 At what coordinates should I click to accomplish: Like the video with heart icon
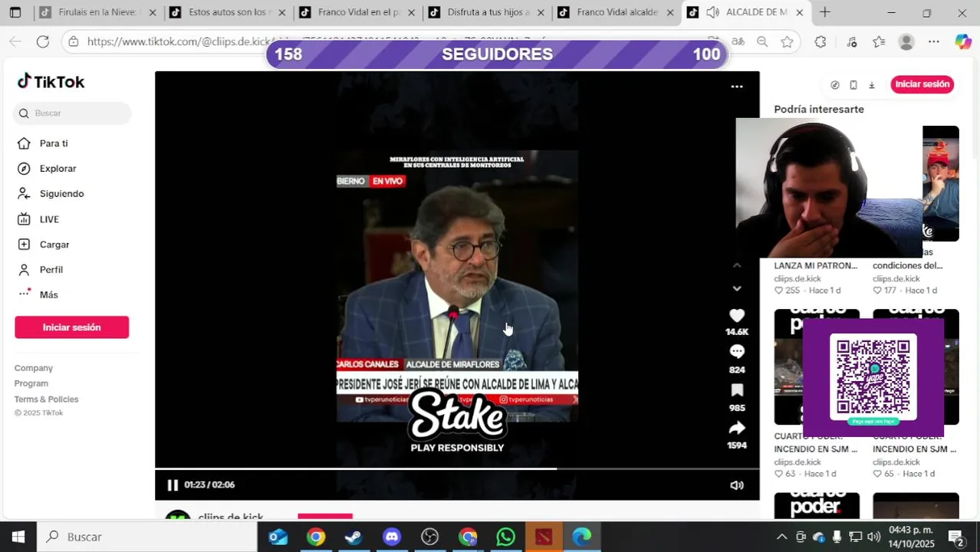pyautogui.click(x=737, y=315)
